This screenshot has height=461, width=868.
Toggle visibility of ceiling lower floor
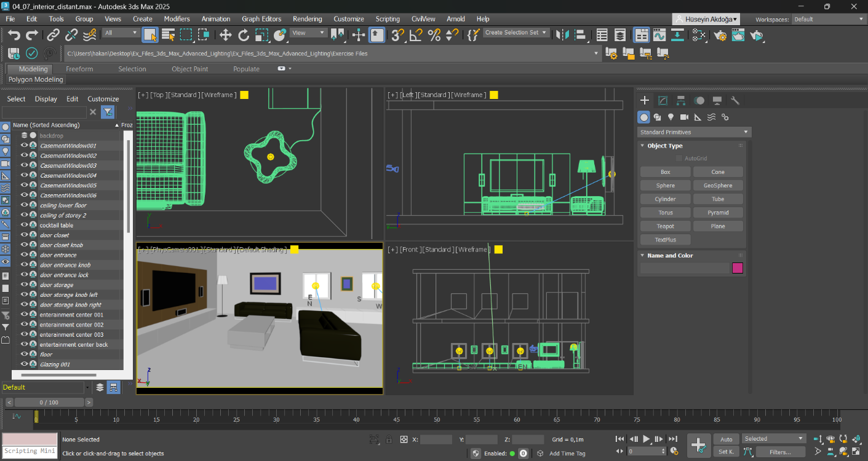click(25, 205)
